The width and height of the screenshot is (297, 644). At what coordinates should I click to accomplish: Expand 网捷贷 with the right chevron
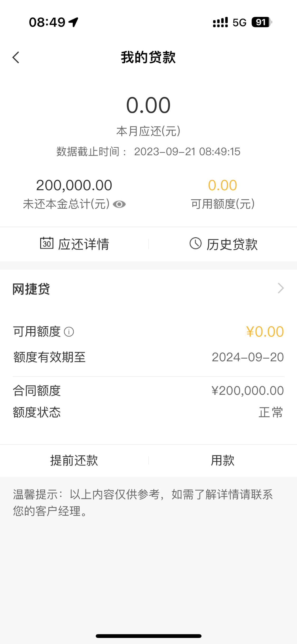tap(281, 288)
